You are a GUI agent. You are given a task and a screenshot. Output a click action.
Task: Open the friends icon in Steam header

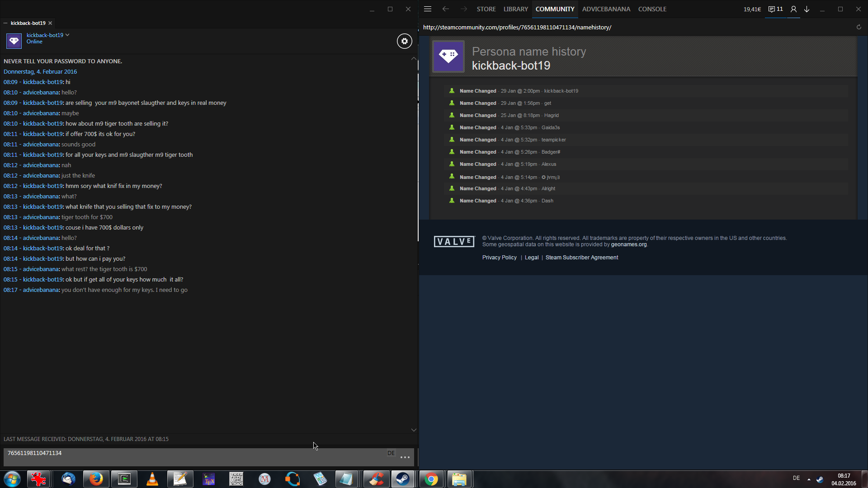(x=793, y=9)
